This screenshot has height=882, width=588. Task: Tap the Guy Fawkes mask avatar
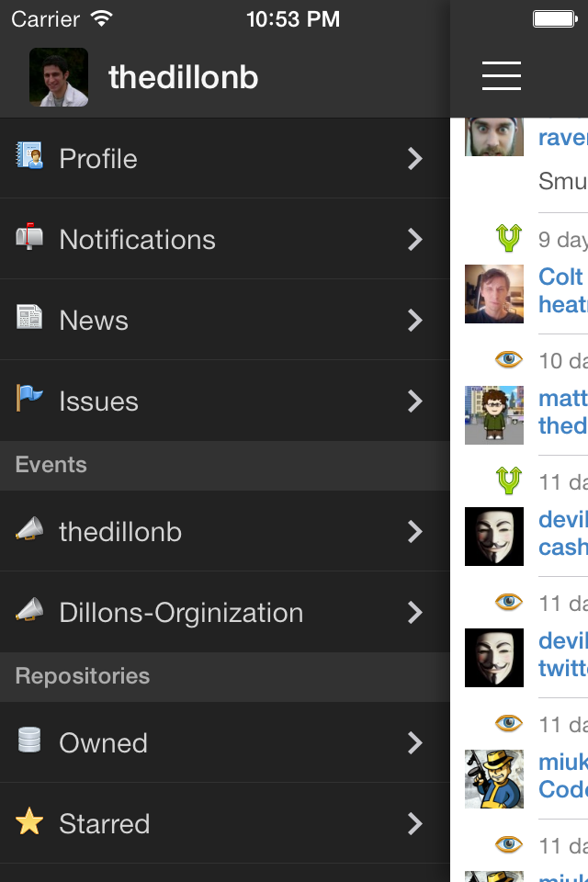[494, 537]
